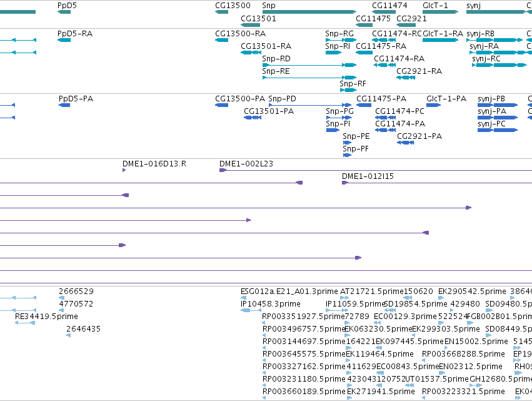
Task: Select the CG2921 gene label
Action: click(411, 18)
